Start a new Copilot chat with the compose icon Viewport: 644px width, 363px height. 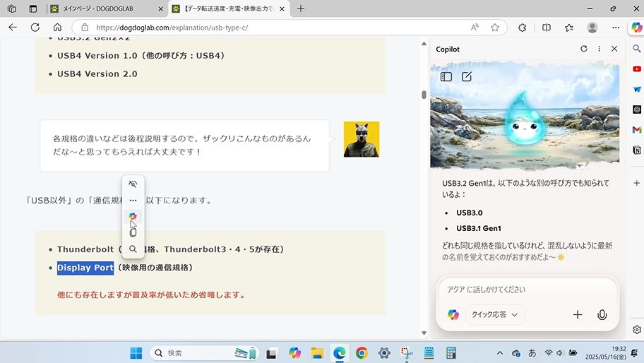[467, 76]
